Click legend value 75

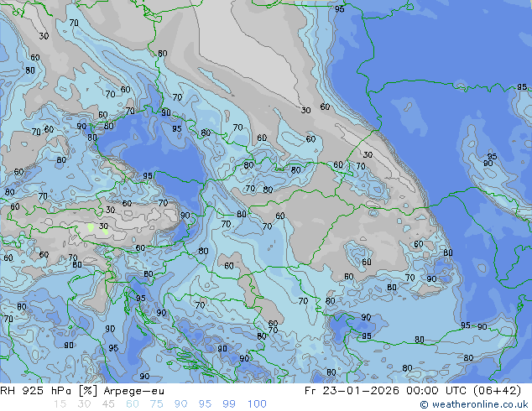coord(156,404)
